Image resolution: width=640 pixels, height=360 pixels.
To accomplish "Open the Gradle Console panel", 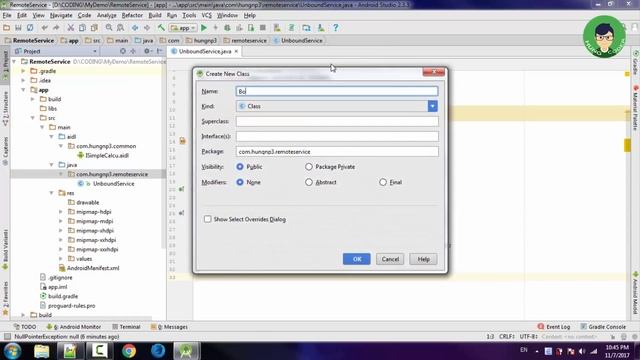I will 603,327.
